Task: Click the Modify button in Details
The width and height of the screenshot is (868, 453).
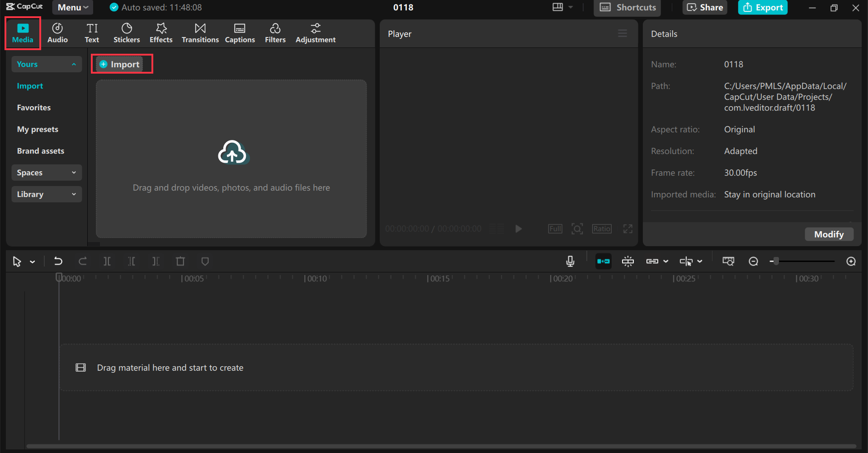Action: [829, 234]
